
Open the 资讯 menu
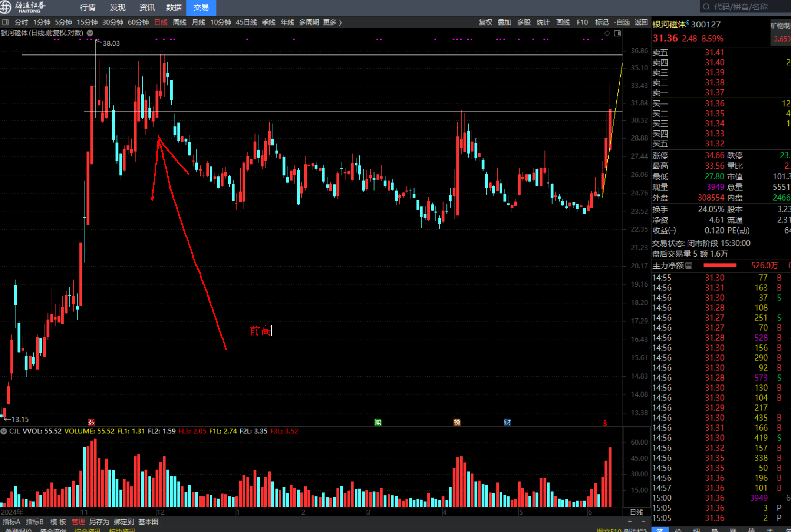[x=147, y=7]
